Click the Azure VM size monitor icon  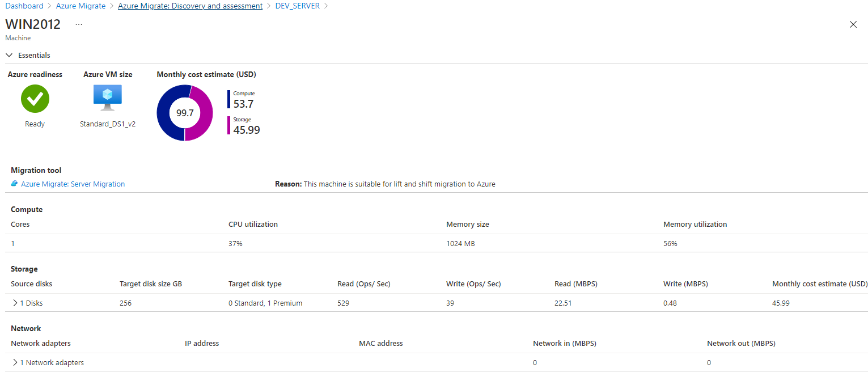[x=108, y=99]
